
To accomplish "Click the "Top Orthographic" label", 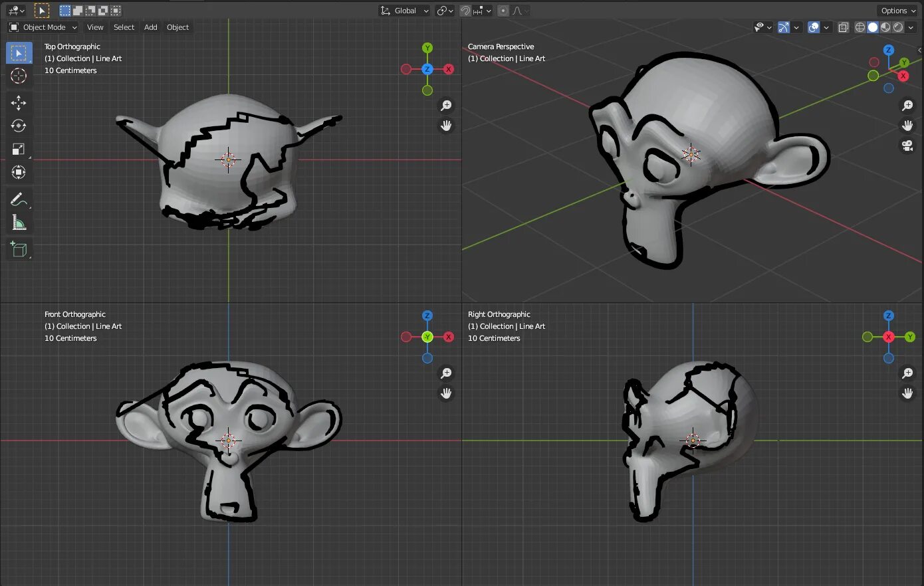I will point(72,47).
